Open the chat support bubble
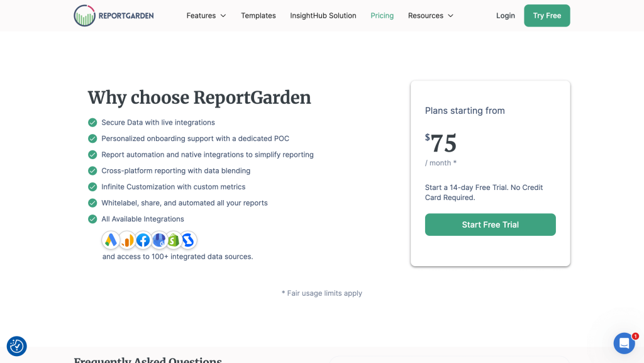This screenshot has height=363, width=644. click(624, 343)
